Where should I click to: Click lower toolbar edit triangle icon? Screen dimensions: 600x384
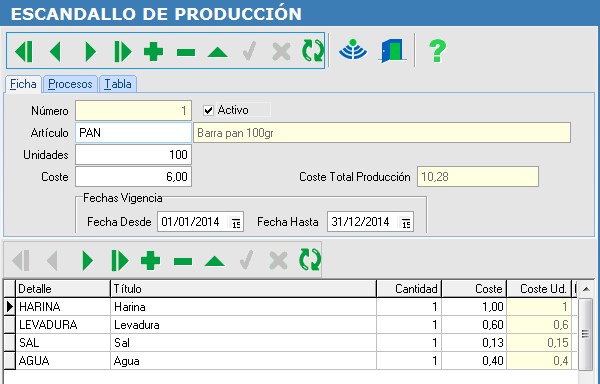point(215,261)
